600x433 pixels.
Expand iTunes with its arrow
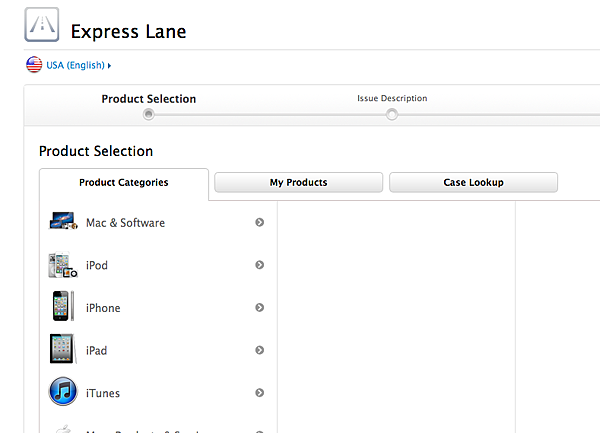point(259,392)
